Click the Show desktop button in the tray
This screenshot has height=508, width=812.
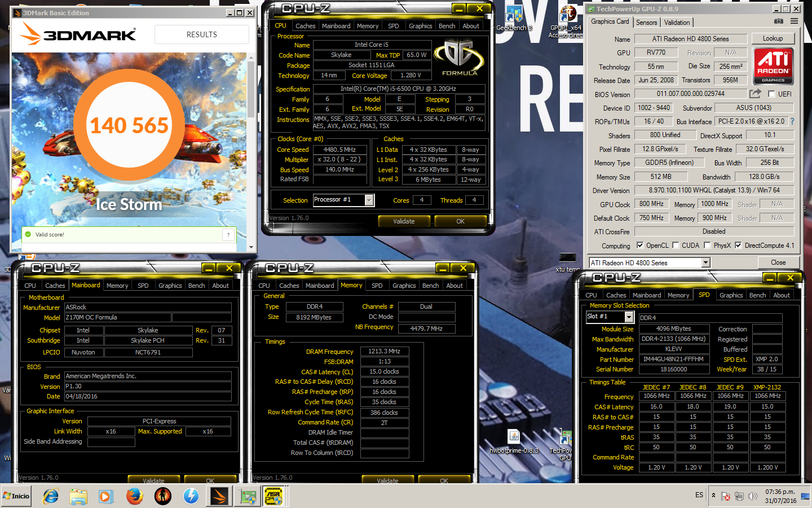[x=805, y=496]
